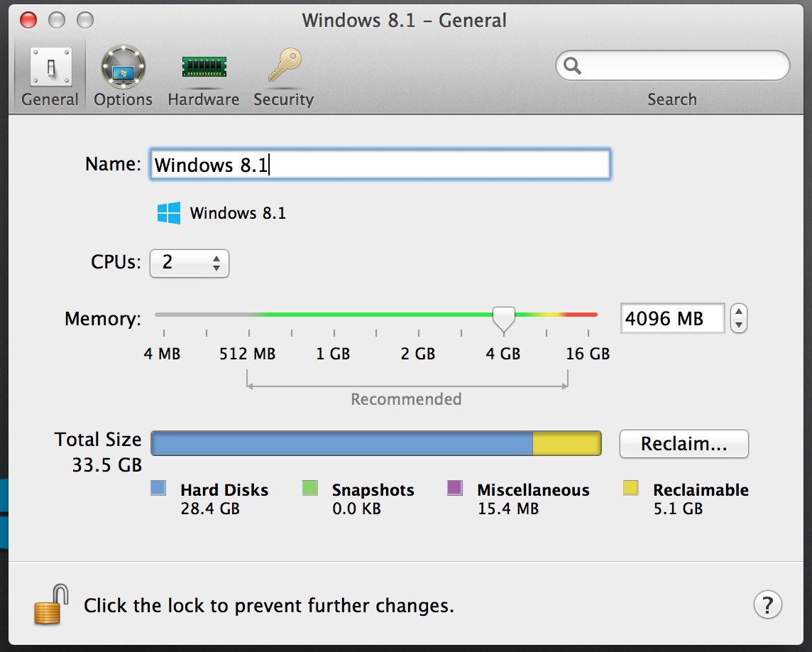
Task: Decrease memory with the stepper down arrow
Action: [x=738, y=325]
